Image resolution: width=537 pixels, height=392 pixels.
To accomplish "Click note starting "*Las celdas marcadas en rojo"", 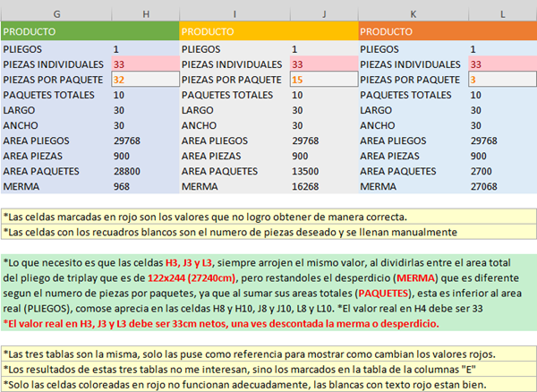I will pyautogui.click(x=268, y=217).
